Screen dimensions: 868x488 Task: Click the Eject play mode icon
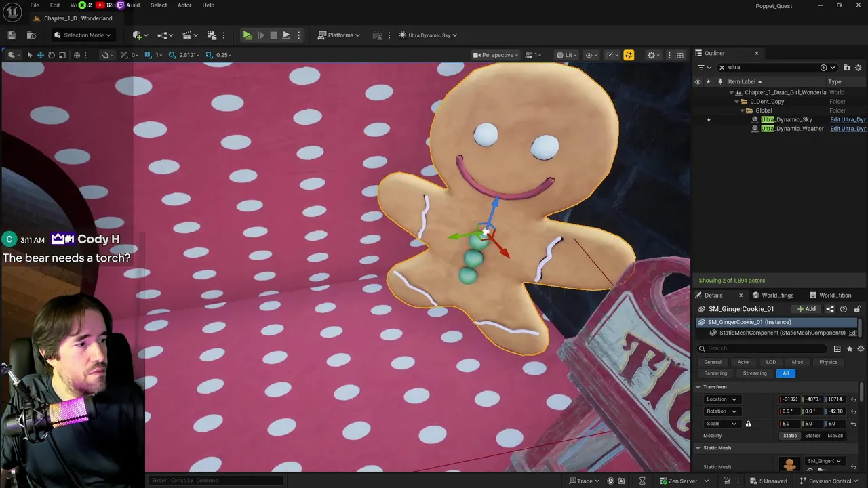pyautogui.click(x=285, y=35)
